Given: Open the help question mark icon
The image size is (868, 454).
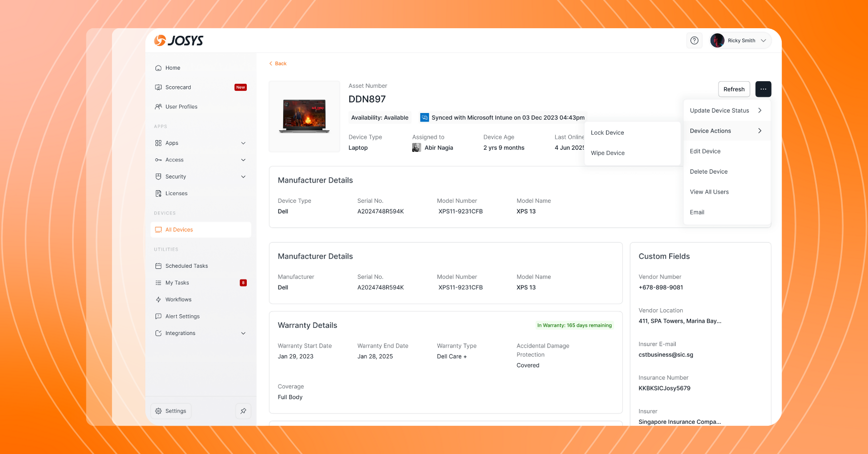Looking at the screenshot, I should tap(694, 40).
